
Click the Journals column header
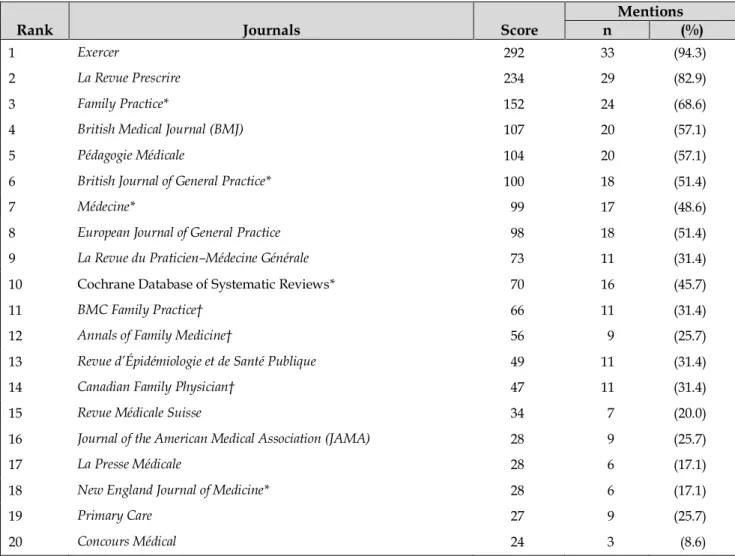click(271, 30)
